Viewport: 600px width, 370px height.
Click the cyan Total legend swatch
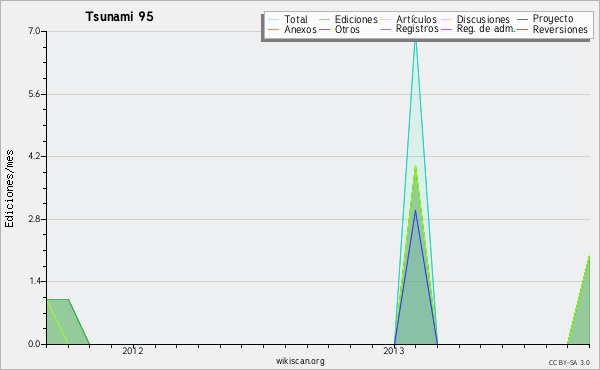click(x=274, y=20)
